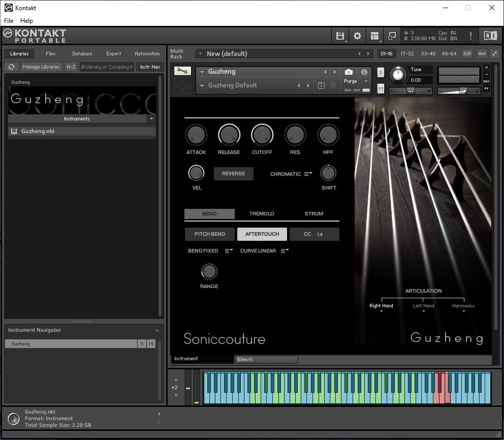Screen dimensions: 504x440
Task: Toggle the PV button on instrument header
Action: point(486,88)
